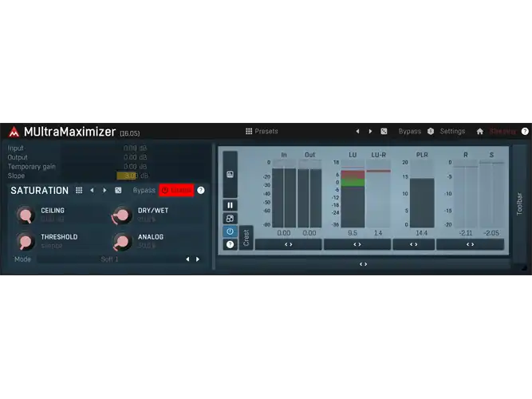Click the ANALOG knob
Screen dimensions: 532x399
click(122, 242)
